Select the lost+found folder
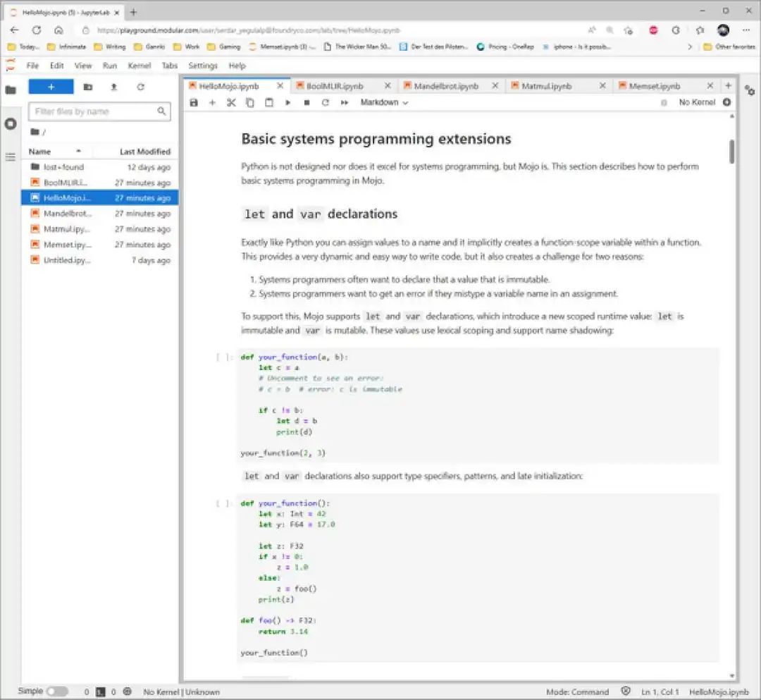The image size is (761, 700). [100, 167]
